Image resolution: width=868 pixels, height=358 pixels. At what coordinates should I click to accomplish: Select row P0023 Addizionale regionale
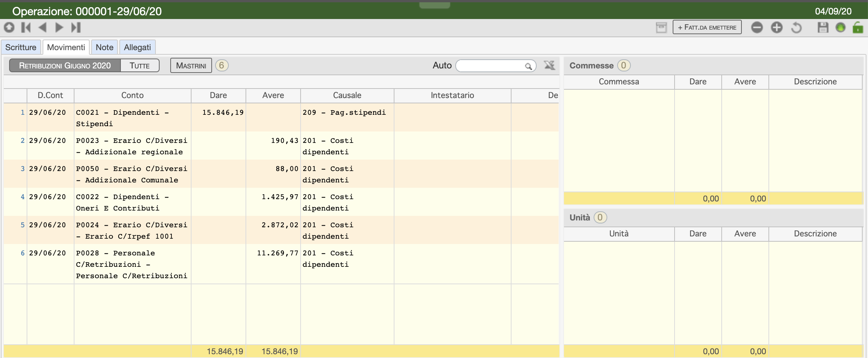tap(281, 146)
